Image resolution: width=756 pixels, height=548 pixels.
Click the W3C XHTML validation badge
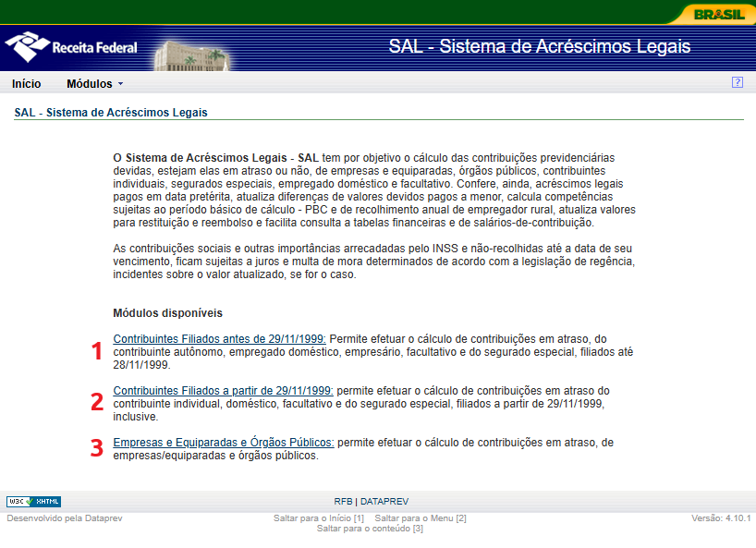(33, 502)
